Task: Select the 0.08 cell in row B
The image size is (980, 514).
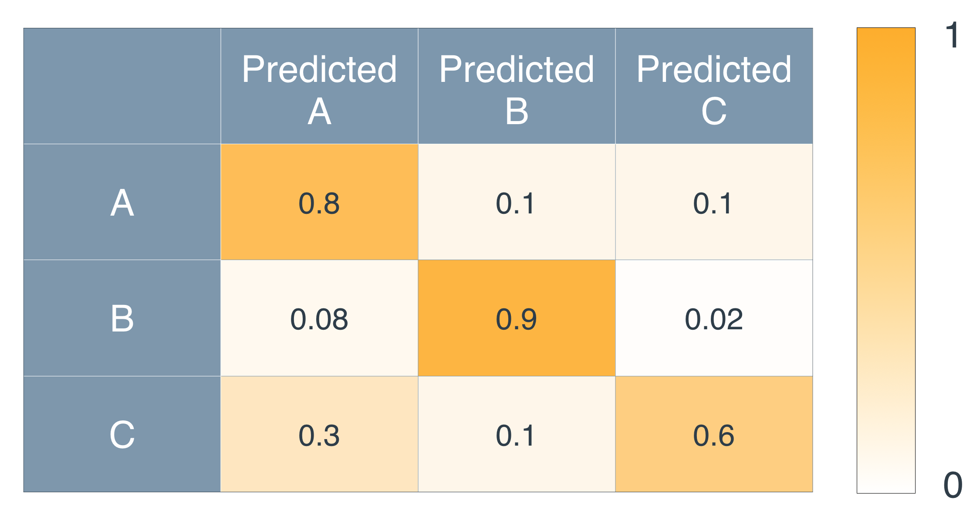Action: pyautogui.click(x=319, y=318)
